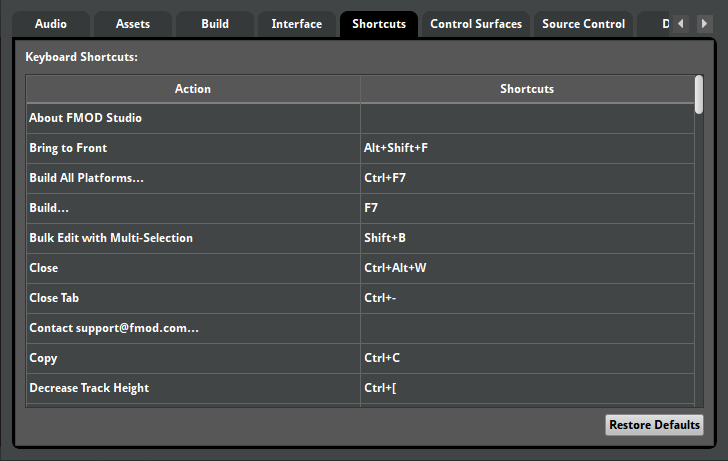Screen dimensions: 728x461
Task: Go to Control Surfaces tab
Action: (476, 24)
